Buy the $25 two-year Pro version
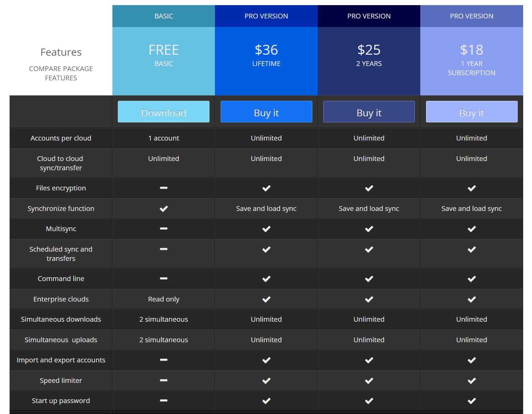The width and height of the screenshot is (532, 414). coord(369,111)
